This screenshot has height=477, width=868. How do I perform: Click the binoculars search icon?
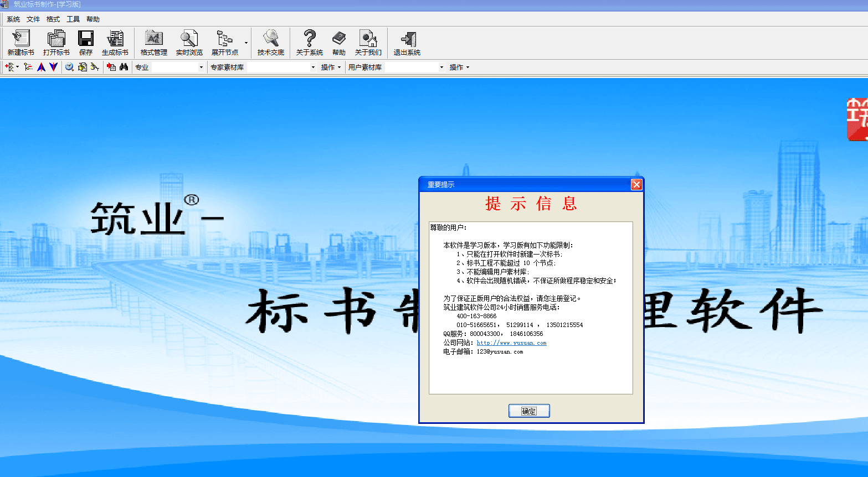tap(124, 67)
